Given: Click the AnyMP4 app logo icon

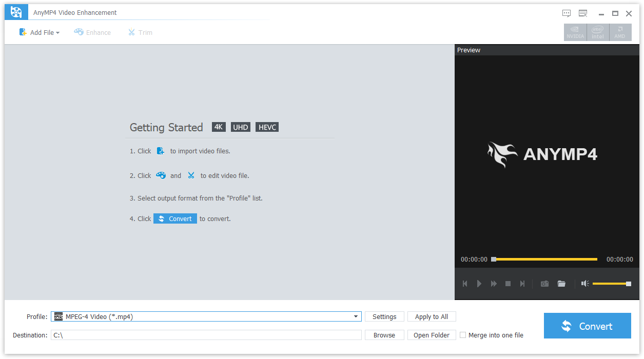Looking at the screenshot, I should (16, 12).
